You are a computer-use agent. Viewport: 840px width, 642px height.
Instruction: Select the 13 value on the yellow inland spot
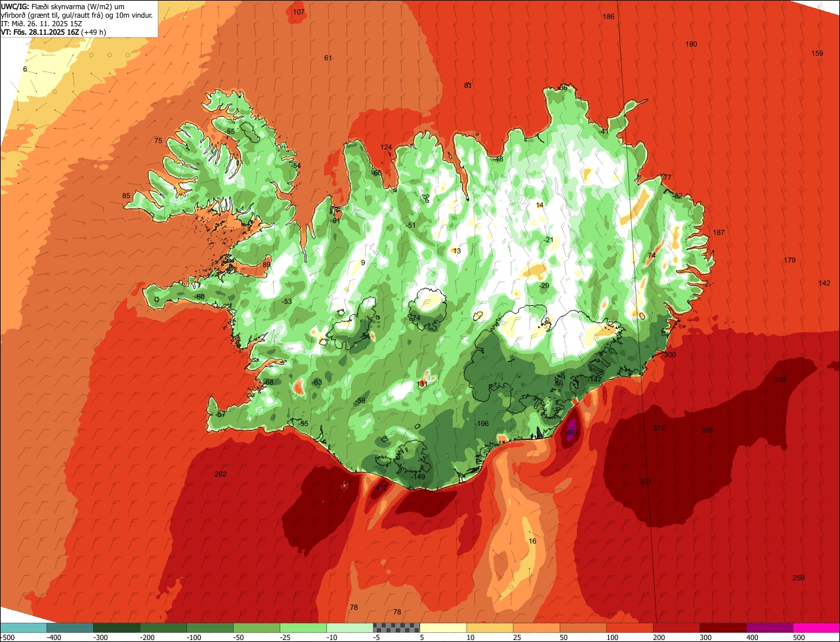tap(457, 251)
